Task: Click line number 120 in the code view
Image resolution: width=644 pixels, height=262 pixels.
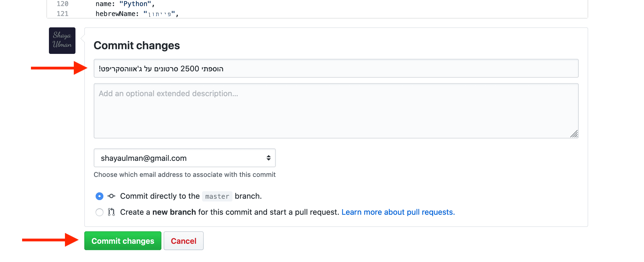Action: (x=62, y=4)
